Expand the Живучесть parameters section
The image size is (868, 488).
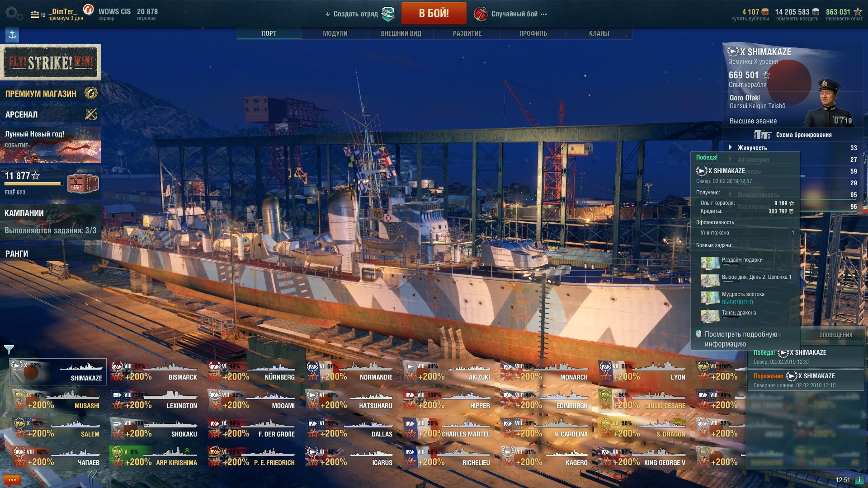pos(731,147)
